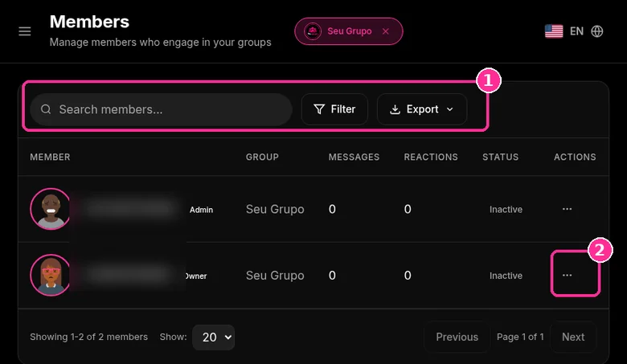Click the STATUS column header

tap(500, 157)
